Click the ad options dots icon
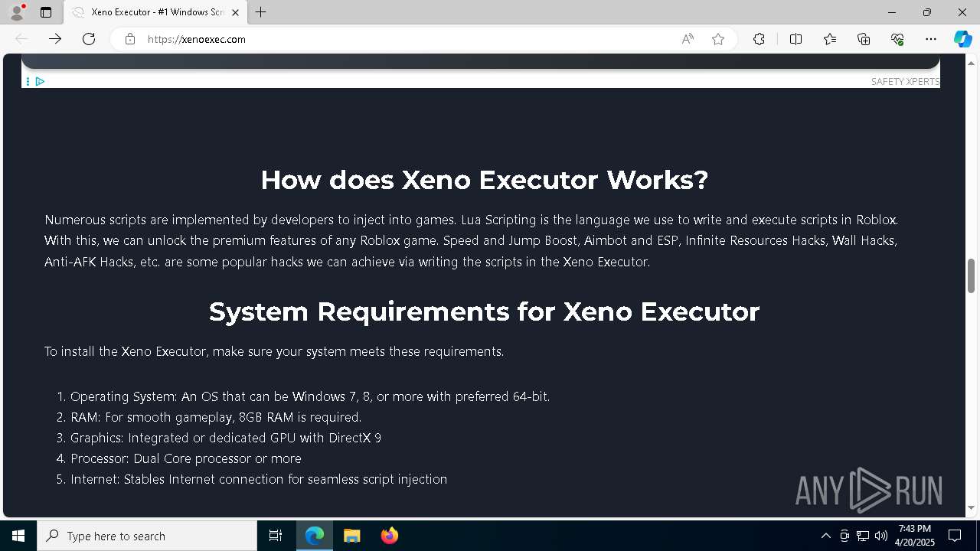This screenshot has height=551, width=980. tap(28, 81)
